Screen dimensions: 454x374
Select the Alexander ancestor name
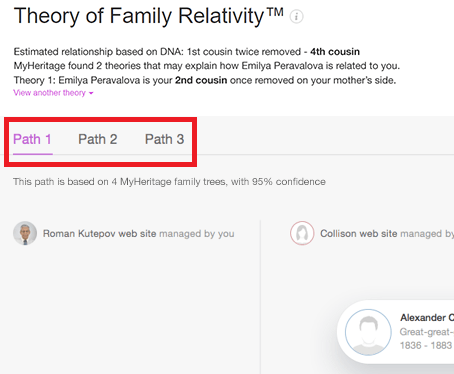pos(427,318)
